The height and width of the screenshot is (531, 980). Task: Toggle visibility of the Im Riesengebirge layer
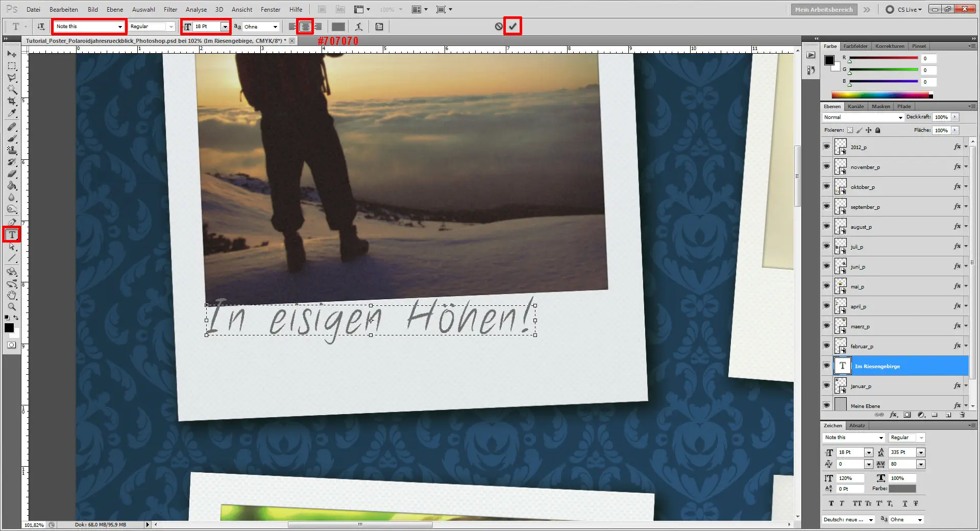tap(826, 366)
